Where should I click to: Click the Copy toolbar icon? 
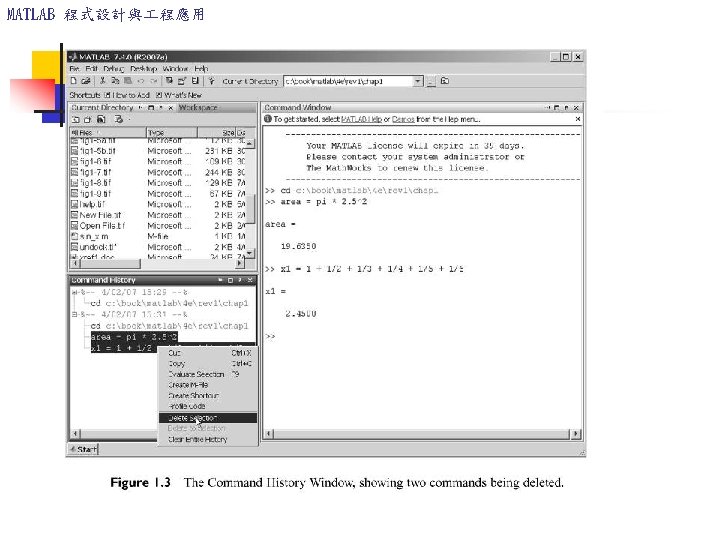(115, 81)
